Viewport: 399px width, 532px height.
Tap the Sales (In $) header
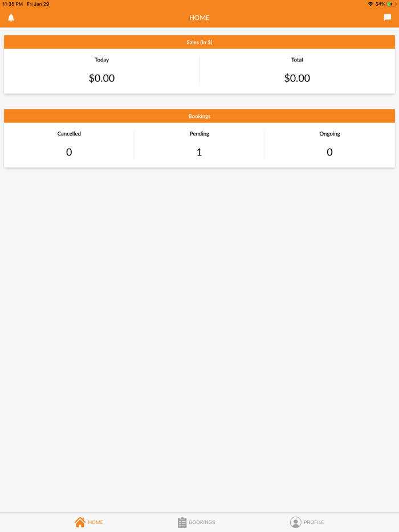click(x=199, y=42)
